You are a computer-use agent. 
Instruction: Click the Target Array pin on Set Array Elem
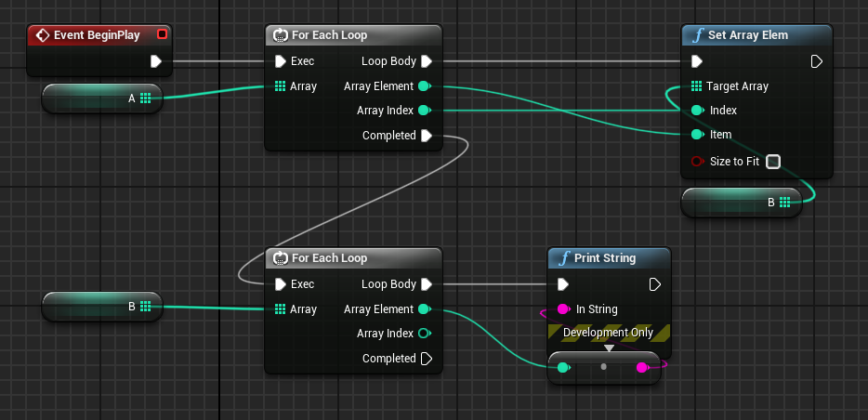(x=696, y=85)
